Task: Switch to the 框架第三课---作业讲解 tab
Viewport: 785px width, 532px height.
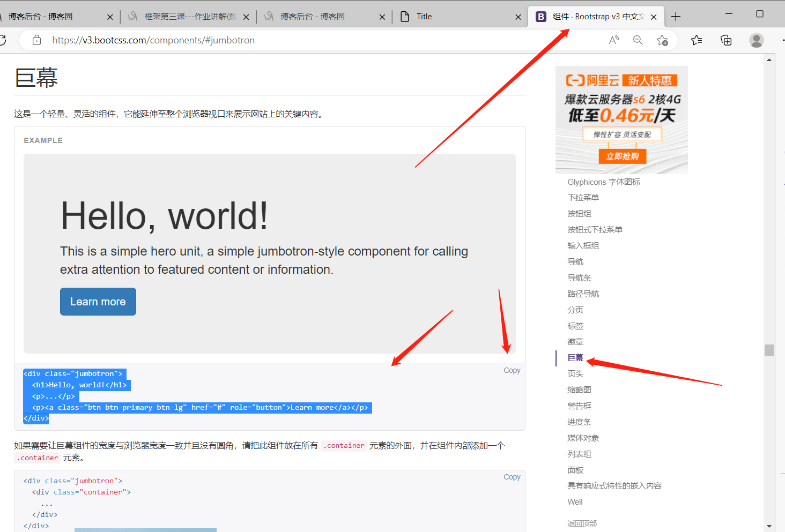Action: (x=188, y=17)
